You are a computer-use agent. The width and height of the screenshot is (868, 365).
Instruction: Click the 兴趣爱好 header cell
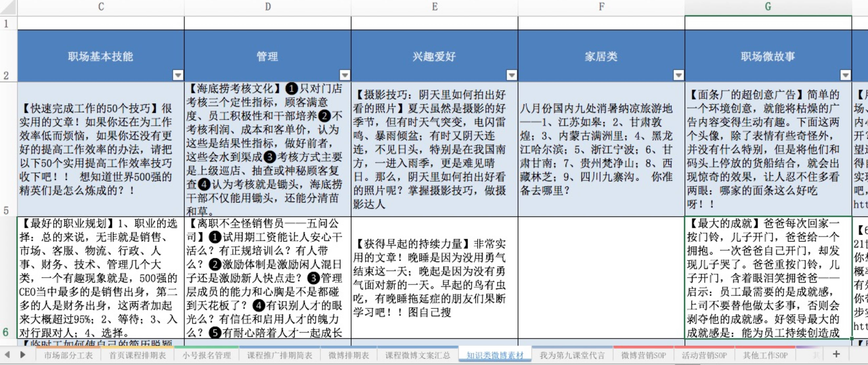pos(434,56)
